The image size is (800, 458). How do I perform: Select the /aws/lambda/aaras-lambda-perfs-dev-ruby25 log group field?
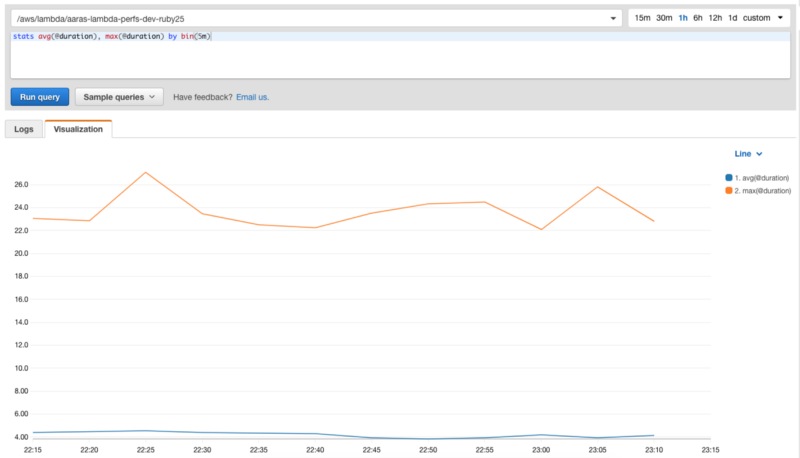point(316,18)
